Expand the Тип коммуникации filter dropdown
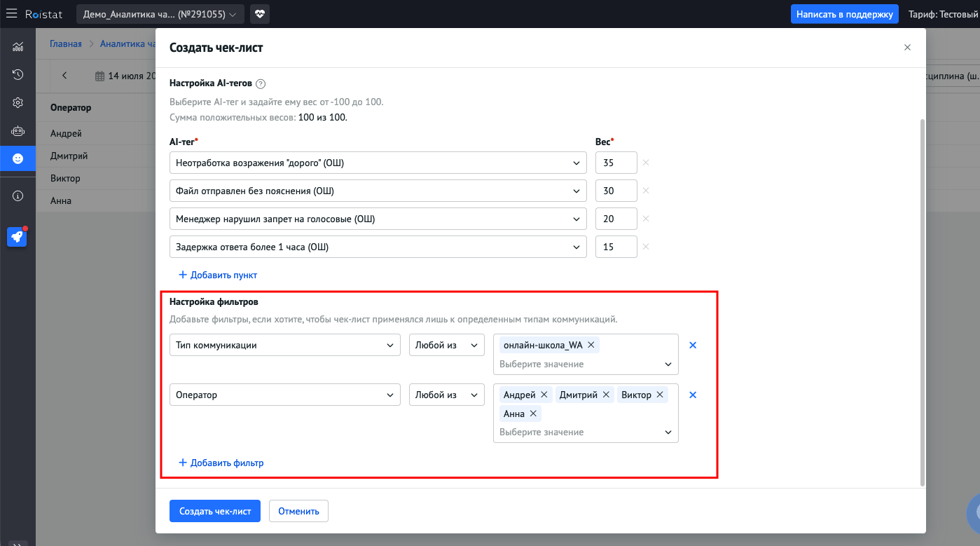This screenshot has width=980, height=546. click(285, 345)
